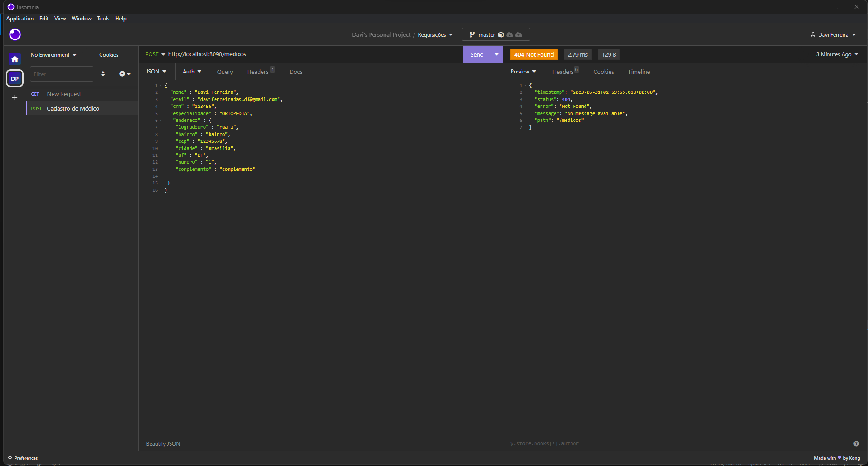Switch to the response Headers tab
The height and width of the screenshot is (466, 868).
pos(566,72)
